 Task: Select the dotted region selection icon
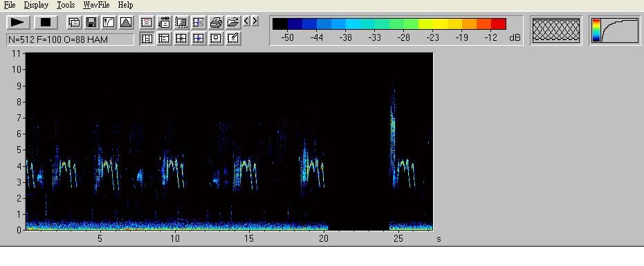pos(181,22)
